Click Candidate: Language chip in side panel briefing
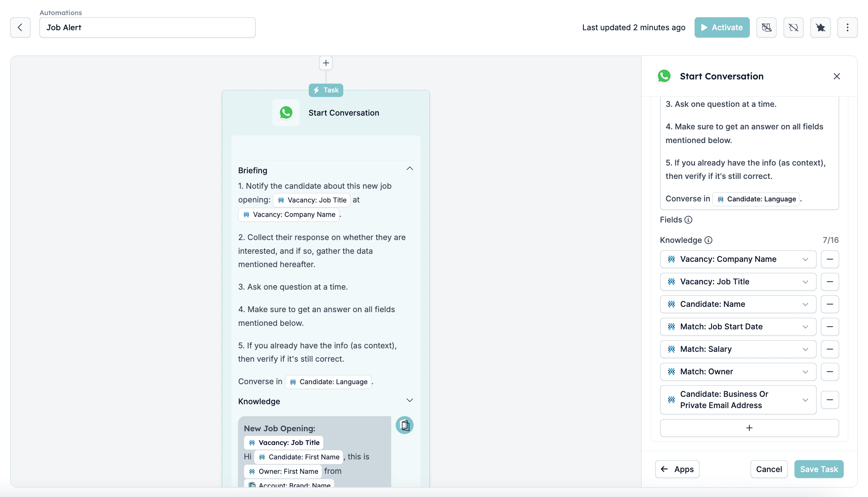 click(x=756, y=199)
